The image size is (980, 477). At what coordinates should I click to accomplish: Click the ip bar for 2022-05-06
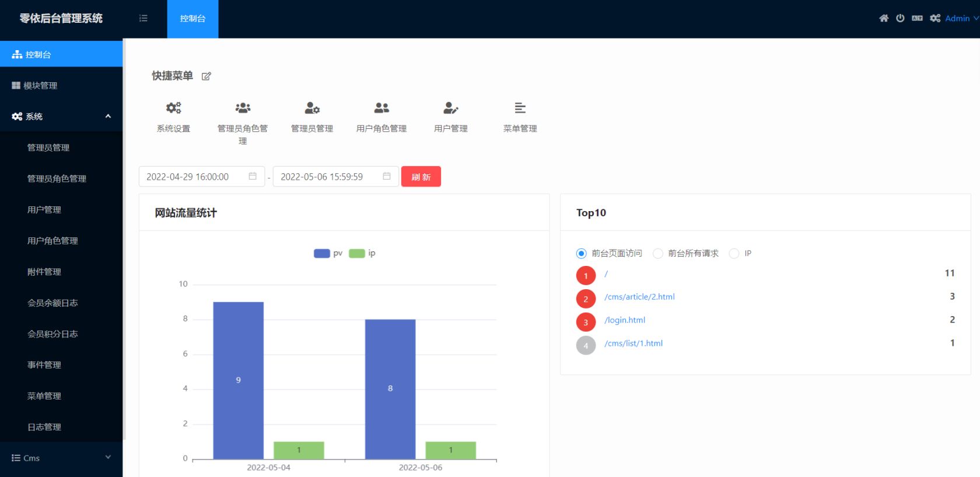coord(451,450)
